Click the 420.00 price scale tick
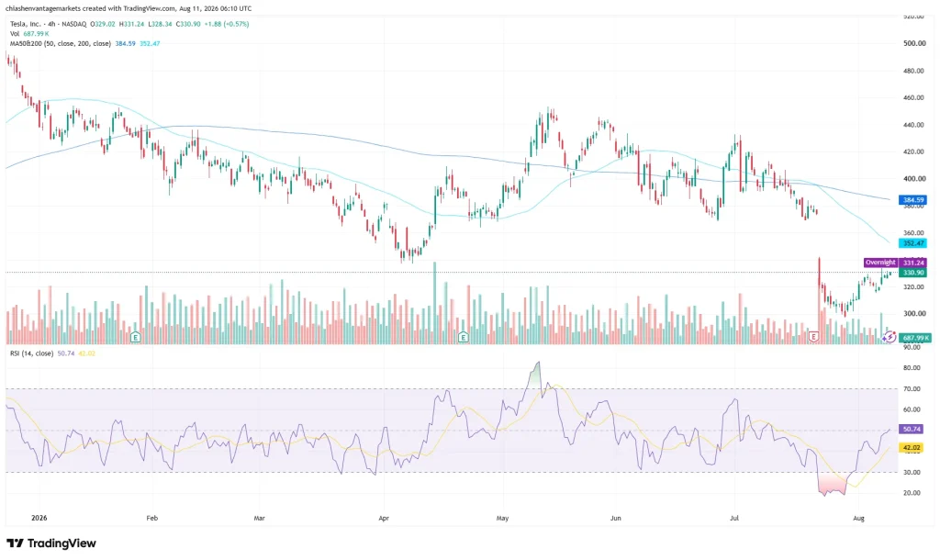The image size is (940, 560). coord(914,151)
